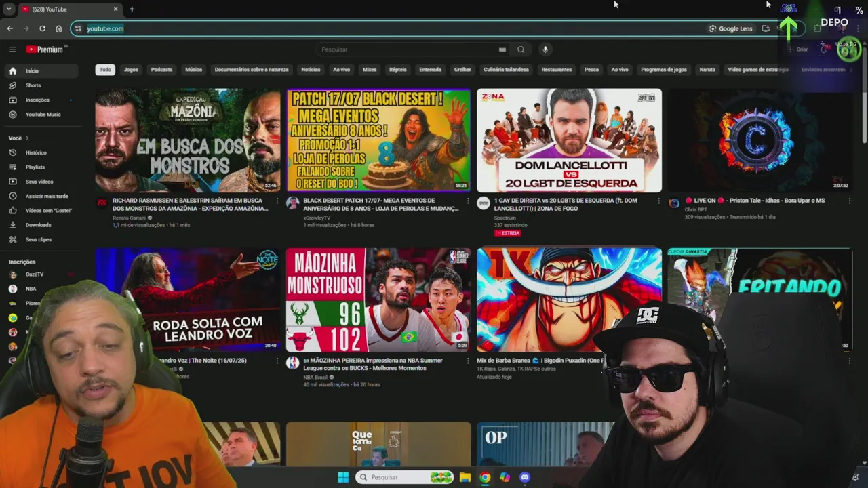Open options for 1 Gay de Direita video
Image resolution: width=868 pixels, height=488 pixels.
pyautogui.click(x=658, y=201)
